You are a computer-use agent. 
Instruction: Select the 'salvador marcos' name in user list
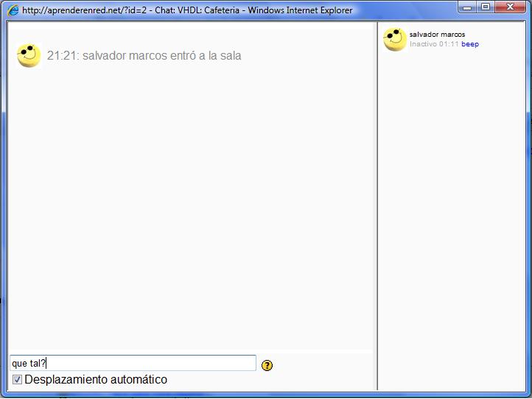coord(437,35)
